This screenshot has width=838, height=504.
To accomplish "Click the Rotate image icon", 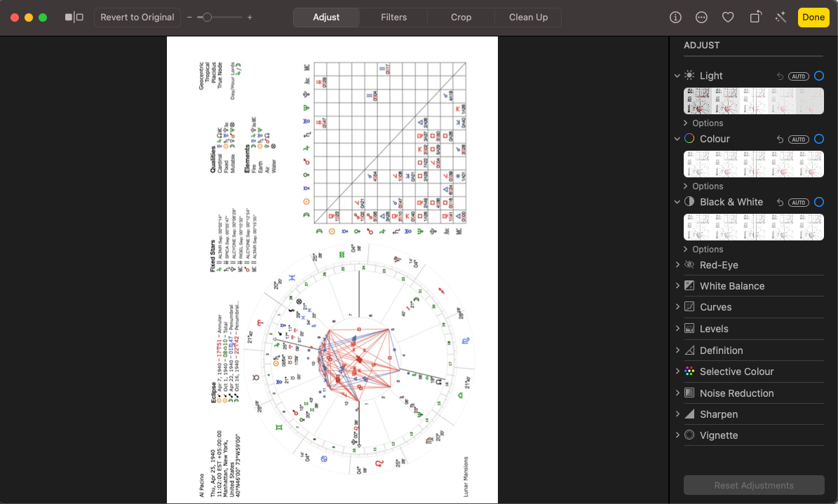I will [755, 18].
